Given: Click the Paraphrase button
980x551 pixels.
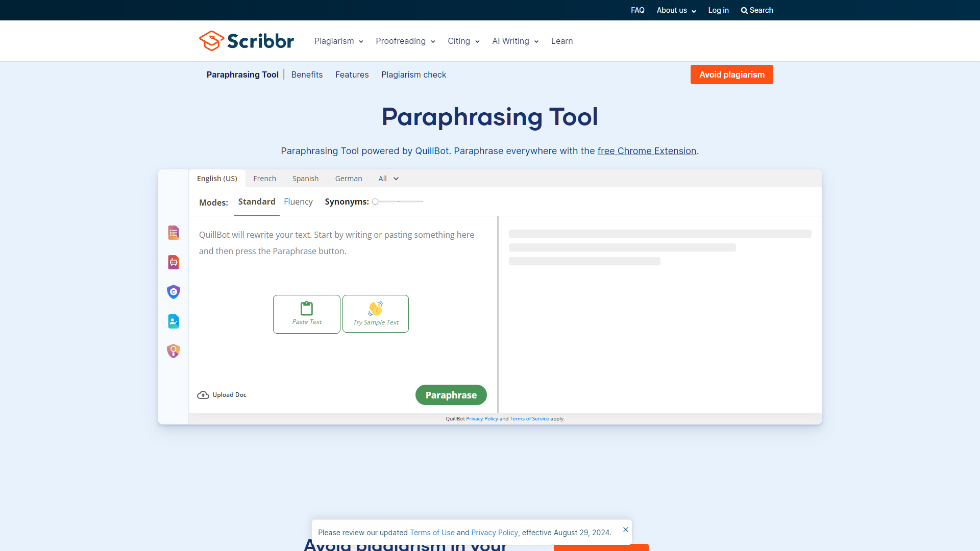Looking at the screenshot, I should pyautogui.click(x=451, y=394).
